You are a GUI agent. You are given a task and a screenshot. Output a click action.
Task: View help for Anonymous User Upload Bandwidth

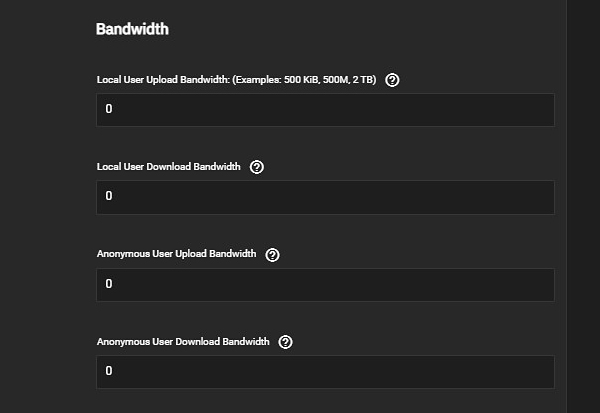273,255
